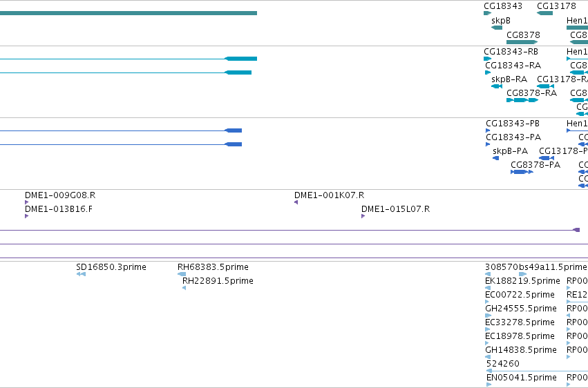
Task: Select transcript CG18343-RB label
Action: tap(511, 51)
